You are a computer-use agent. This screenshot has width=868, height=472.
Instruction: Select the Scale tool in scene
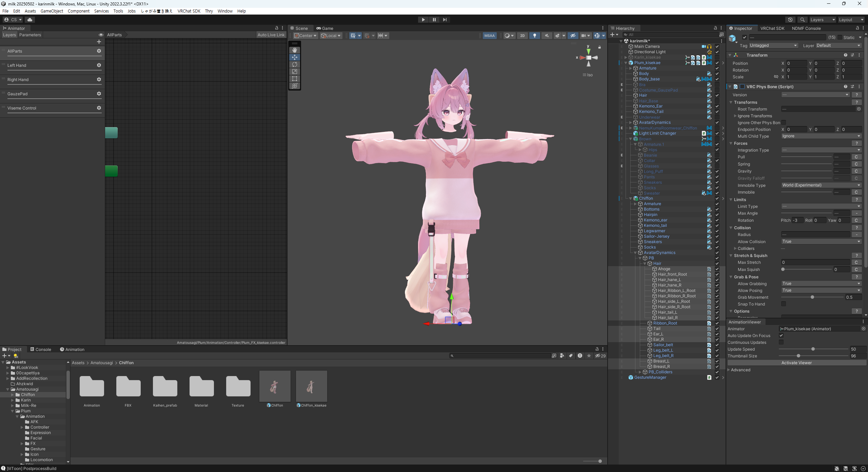[294, 72]
